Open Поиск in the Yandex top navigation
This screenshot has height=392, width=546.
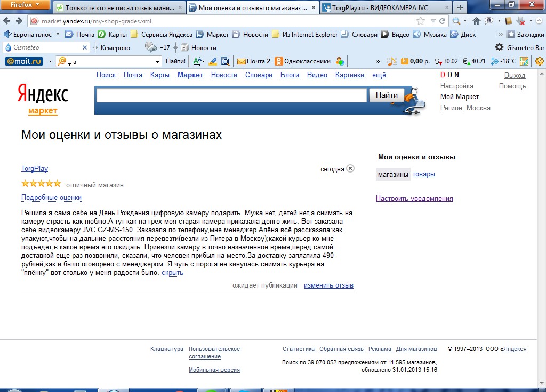(x=106, y=75)
